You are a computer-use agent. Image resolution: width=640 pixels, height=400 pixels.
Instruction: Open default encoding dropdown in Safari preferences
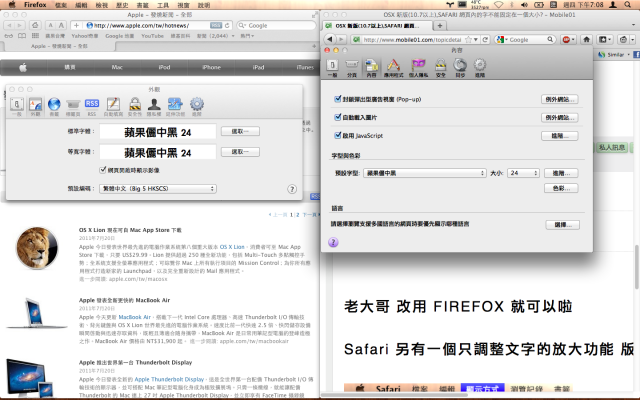(158, 189)
